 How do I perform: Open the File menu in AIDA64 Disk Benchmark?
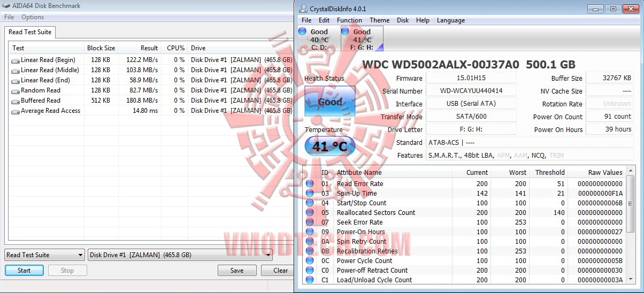[9, 17]
